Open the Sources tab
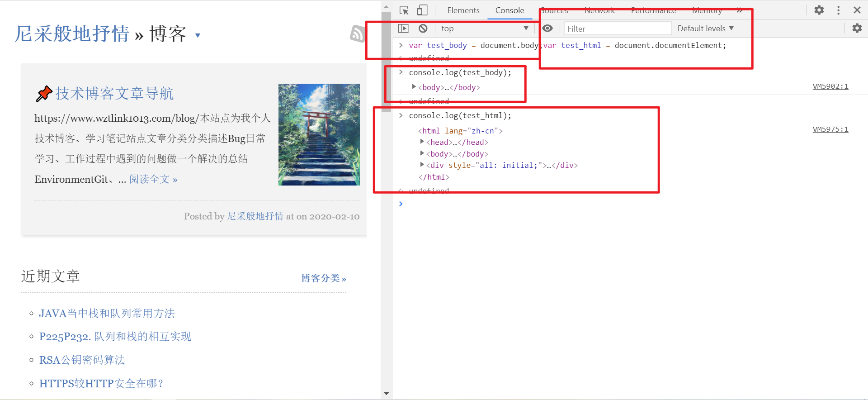Screen dimensions: 868x400 pos(554,10)
